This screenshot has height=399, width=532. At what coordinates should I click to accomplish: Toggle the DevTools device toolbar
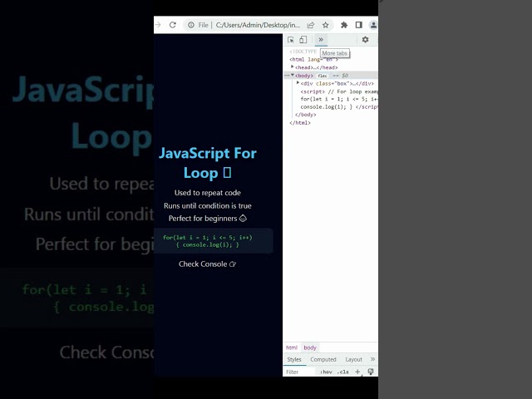point(303,40)
